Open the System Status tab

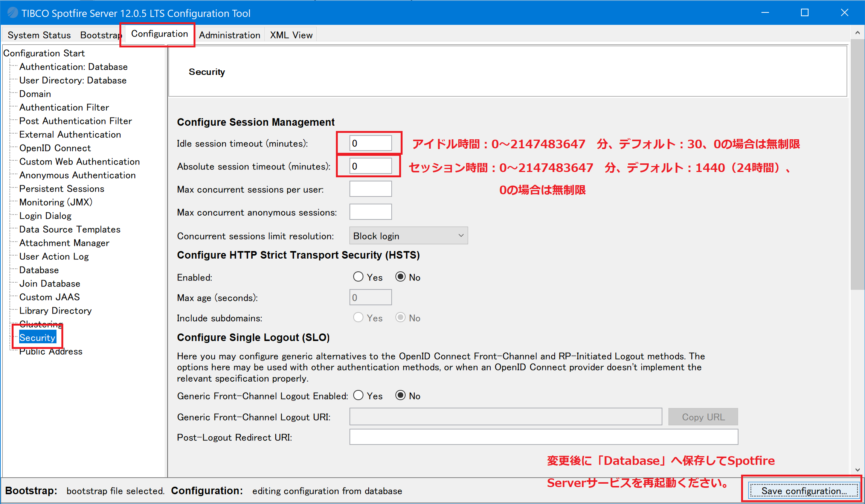39,35
